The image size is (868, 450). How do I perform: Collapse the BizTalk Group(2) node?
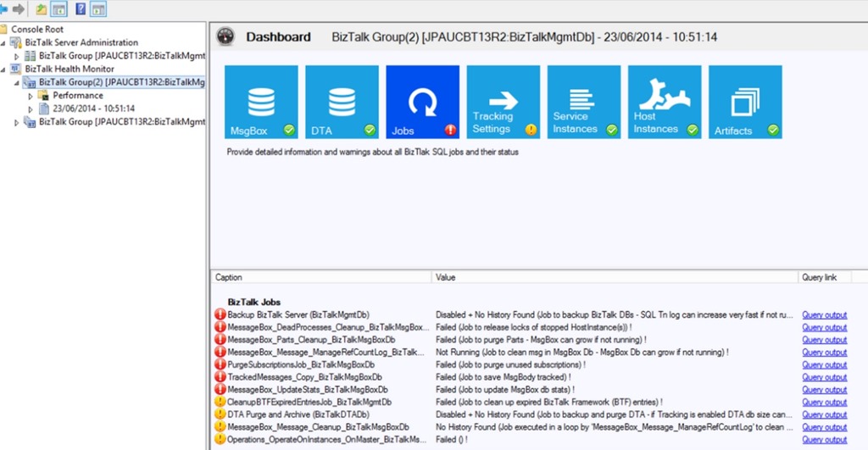click(17, 83)
